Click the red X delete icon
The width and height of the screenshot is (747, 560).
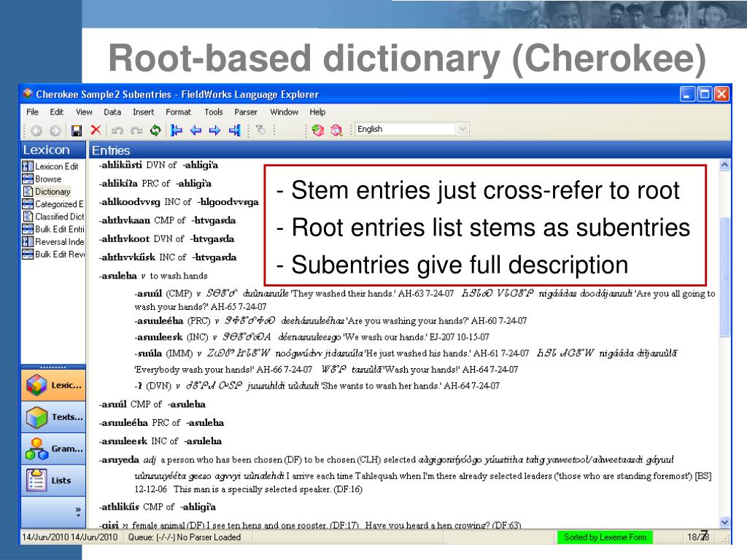[x=96, y=130]
